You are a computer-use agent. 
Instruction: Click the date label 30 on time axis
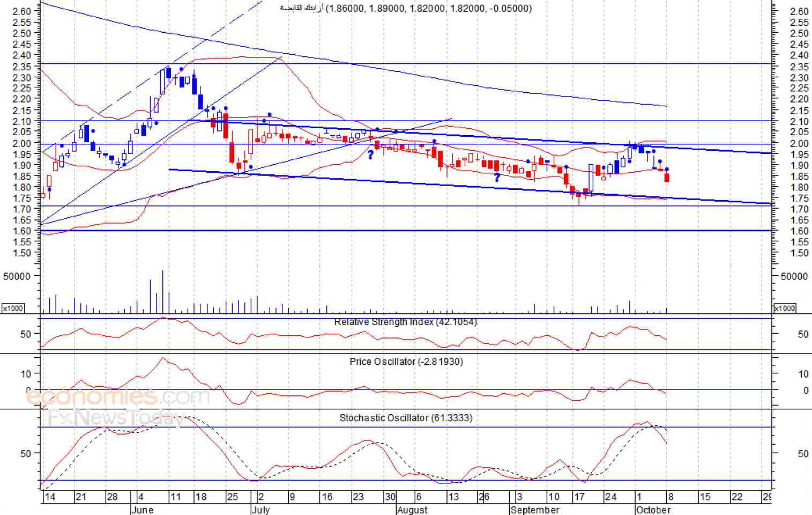tap(390, 497)
